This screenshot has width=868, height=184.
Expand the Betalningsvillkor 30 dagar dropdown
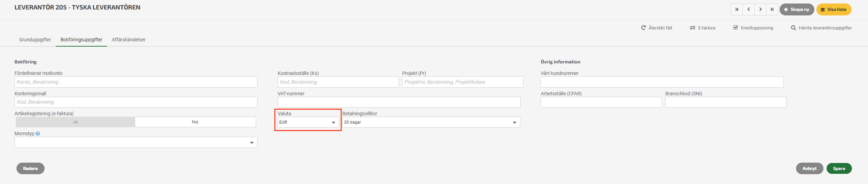click(x=431, y=122)
